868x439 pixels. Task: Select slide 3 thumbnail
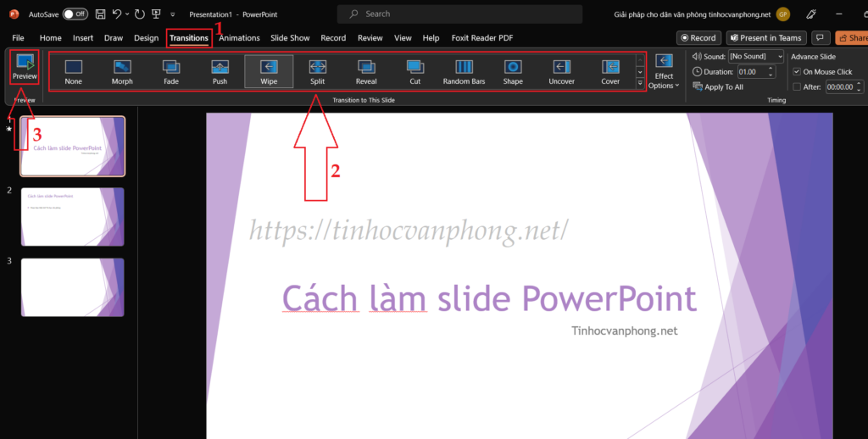pos(73,287)
